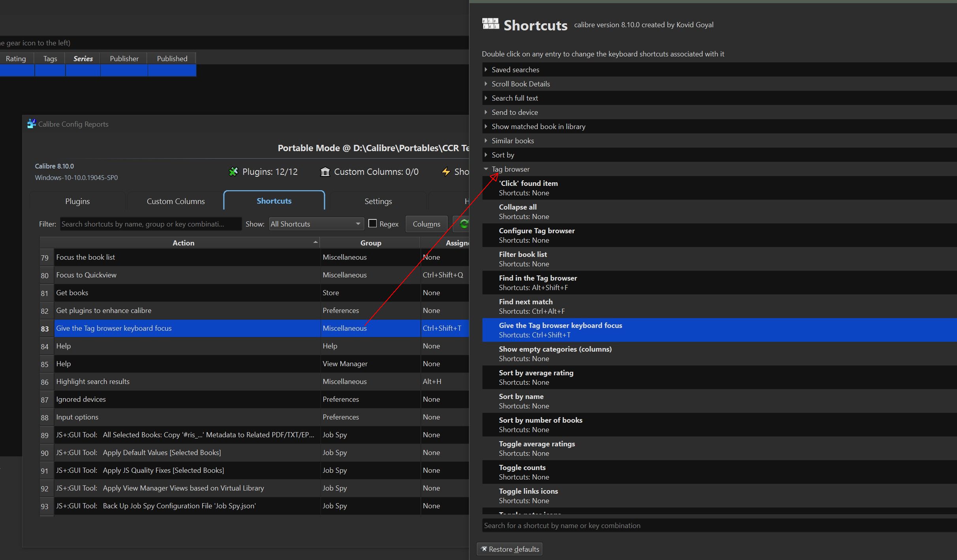The image size is (957, 560).
Task: Click the keyboard icon beside Shortcuts heading
Action: click(490, 24)
